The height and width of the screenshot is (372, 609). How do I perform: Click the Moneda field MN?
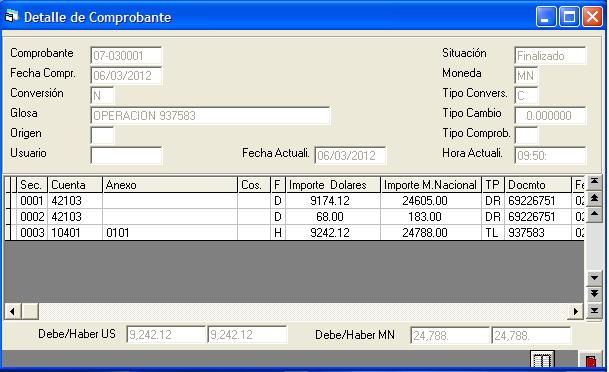point(526,75)
